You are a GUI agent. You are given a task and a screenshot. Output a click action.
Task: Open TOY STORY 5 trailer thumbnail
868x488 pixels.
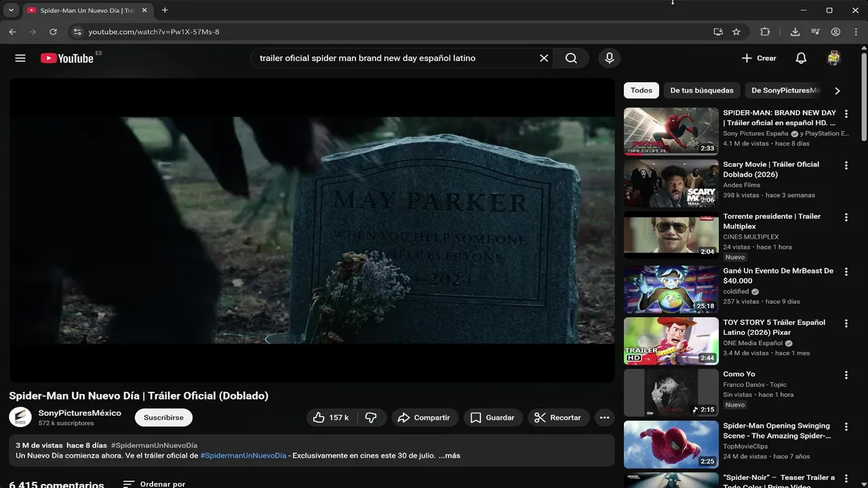click(671, 341)
